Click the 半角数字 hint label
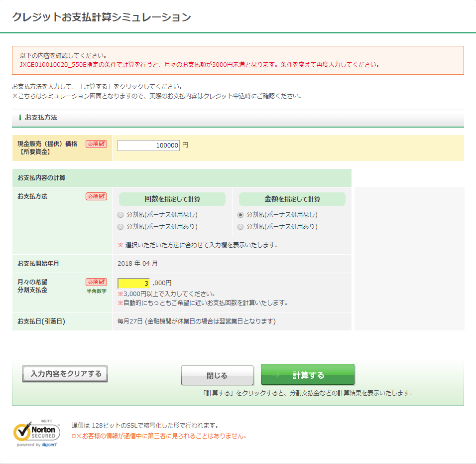The height and width of the screenshot is (464, 476). [x=96, y=291]
